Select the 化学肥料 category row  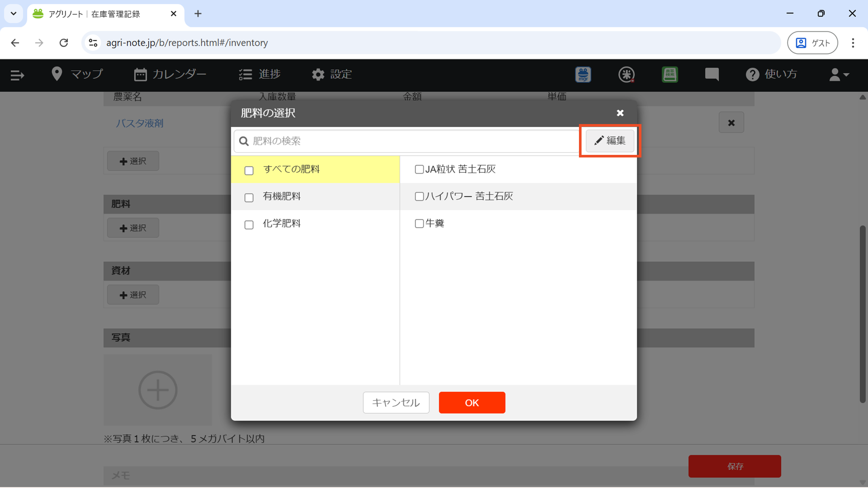pos(315,224)
